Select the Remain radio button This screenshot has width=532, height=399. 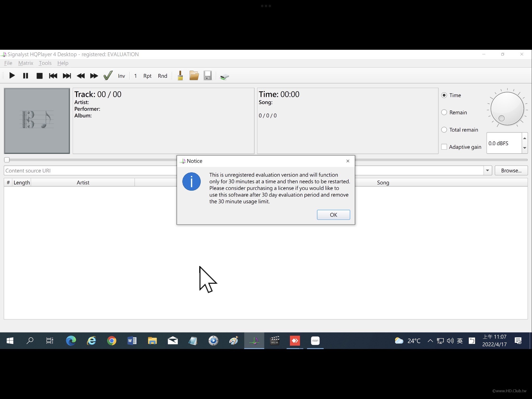[444, 112]
